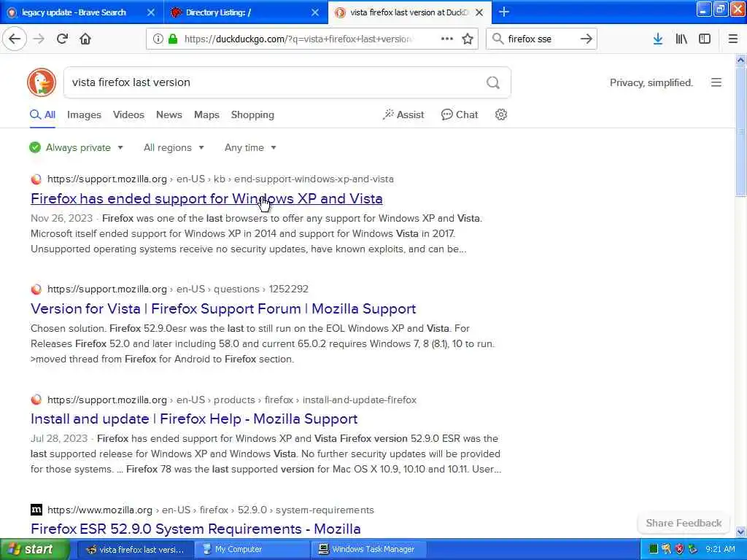This screenshot has width=747, height=560.
Task: Click the DuckDuckGo duck logo
Action: point(42,82)
